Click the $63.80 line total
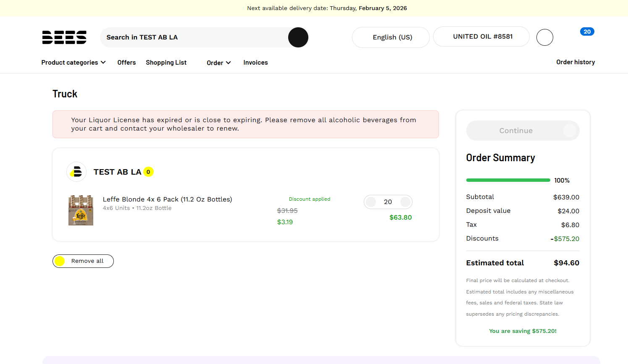 point(401,217)
